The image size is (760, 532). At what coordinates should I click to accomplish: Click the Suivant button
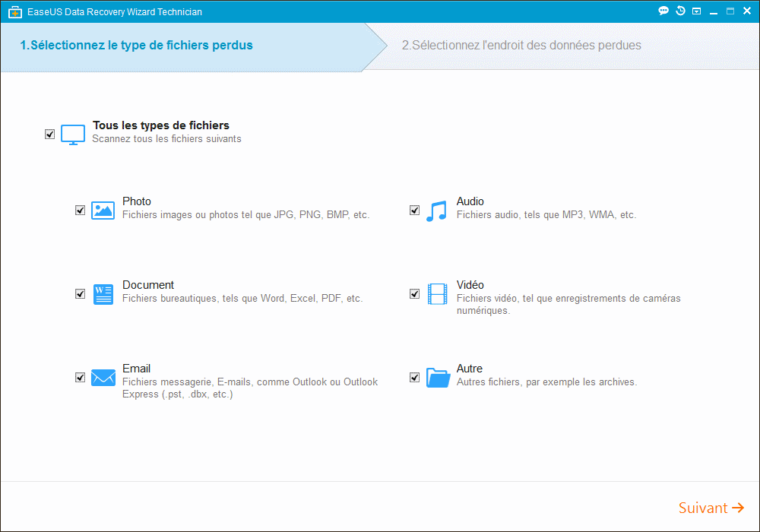[x=711, y=508]
